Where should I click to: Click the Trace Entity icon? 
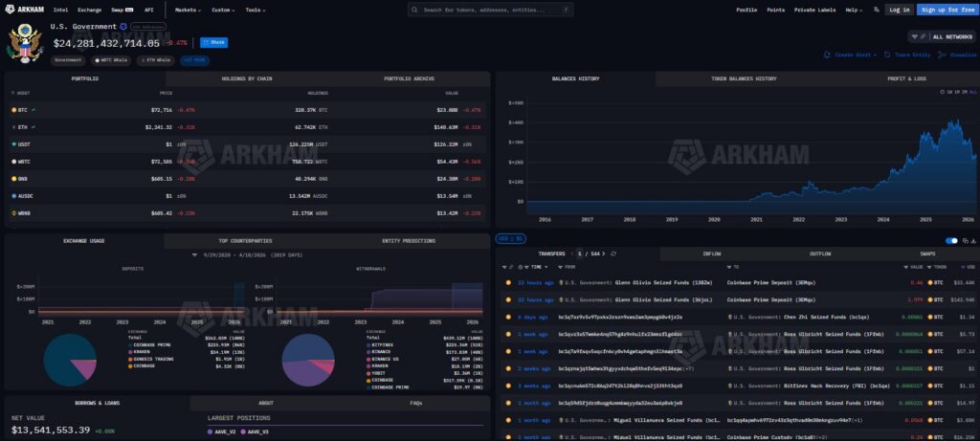pyautogui.click(x=888, y=55)
